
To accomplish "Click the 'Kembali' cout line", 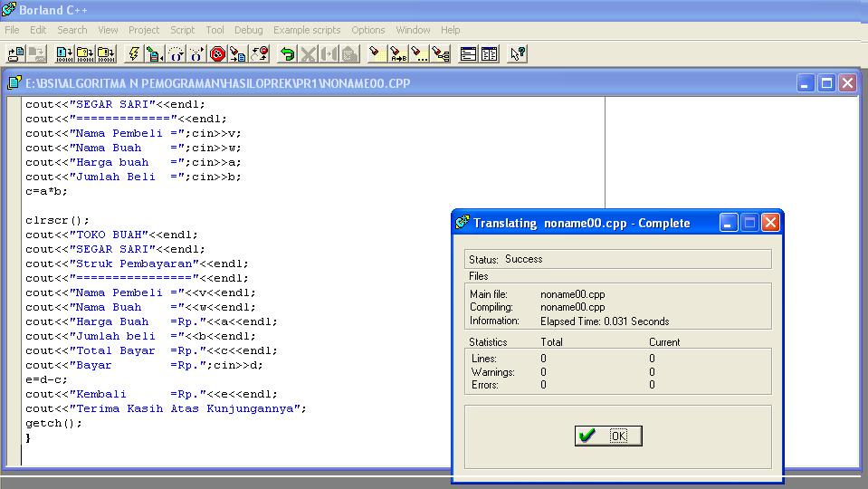I will [152, 394].
